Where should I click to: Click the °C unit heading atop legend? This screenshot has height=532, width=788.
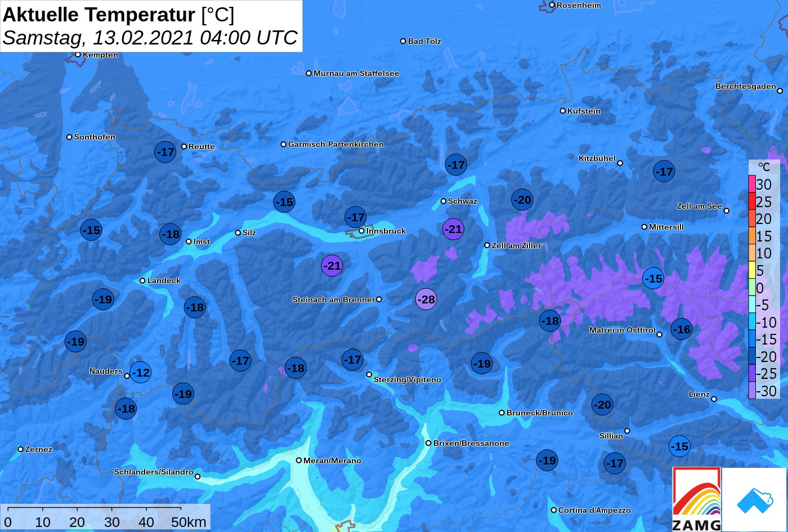(x=764, y=167)
